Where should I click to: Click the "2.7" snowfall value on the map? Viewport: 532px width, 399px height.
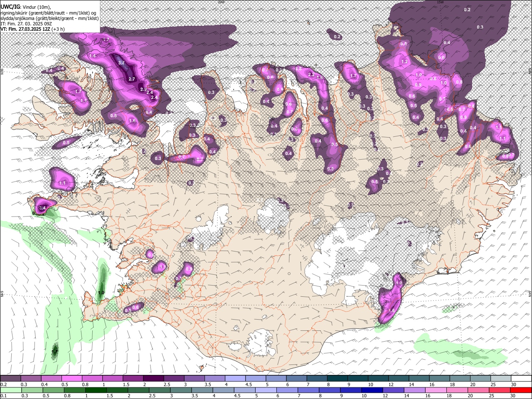tap(132, 79)
